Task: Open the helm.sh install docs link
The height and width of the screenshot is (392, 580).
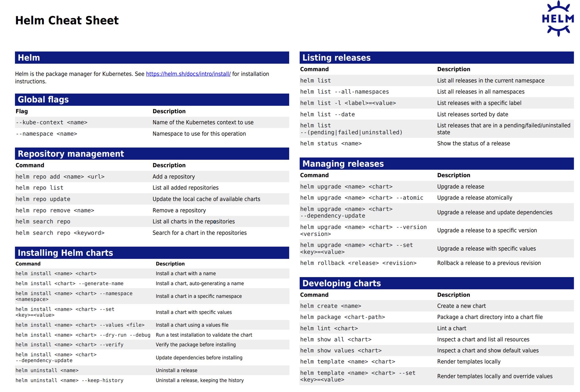Action: [x=188, y=74]
